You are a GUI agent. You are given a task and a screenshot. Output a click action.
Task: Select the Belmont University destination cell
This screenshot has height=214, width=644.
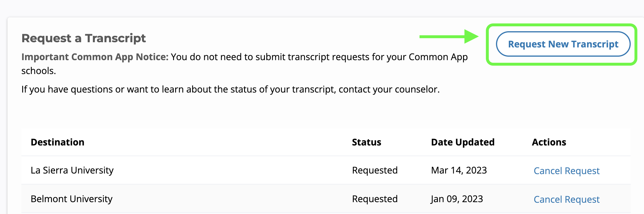[72, 199]
